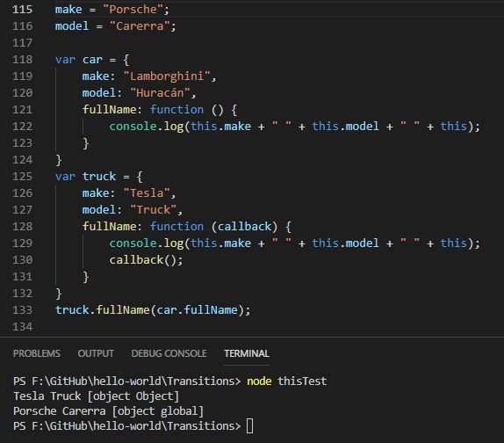Open the OUTPUT tab
Screen dimensions: 504x443
pos(96,353)
